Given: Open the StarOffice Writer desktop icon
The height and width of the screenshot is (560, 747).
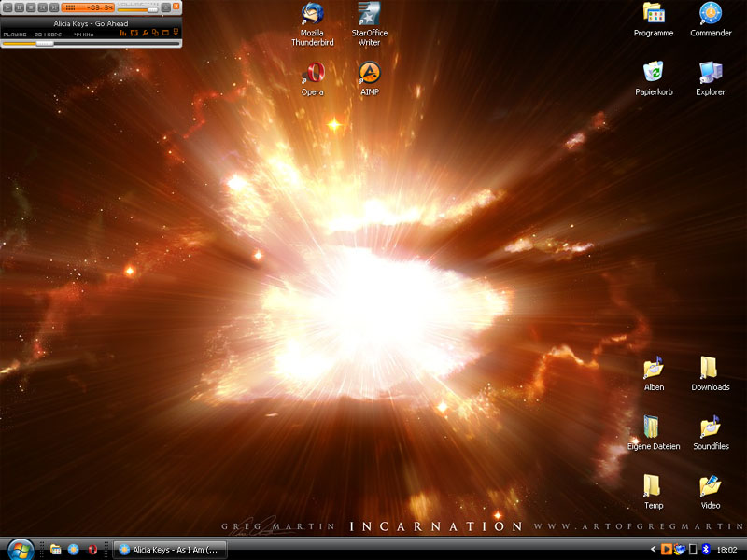Looking at the screenshot, I should pos(369,24).
